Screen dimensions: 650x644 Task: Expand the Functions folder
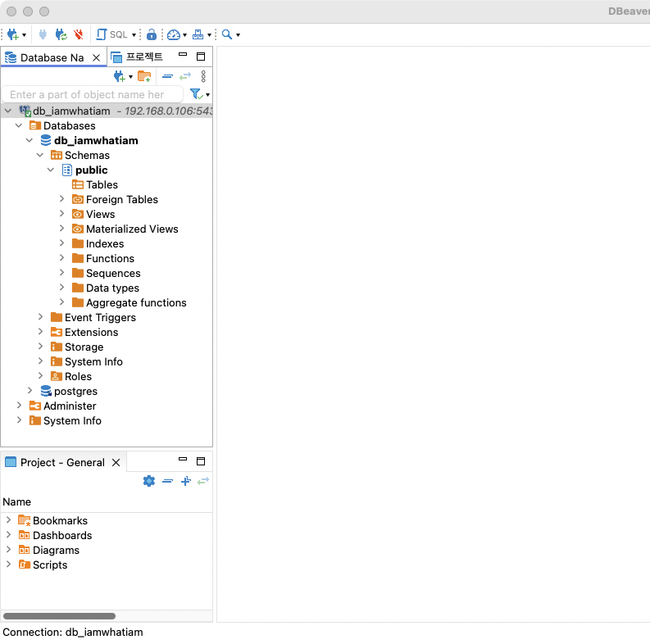[x=61, y=258]
